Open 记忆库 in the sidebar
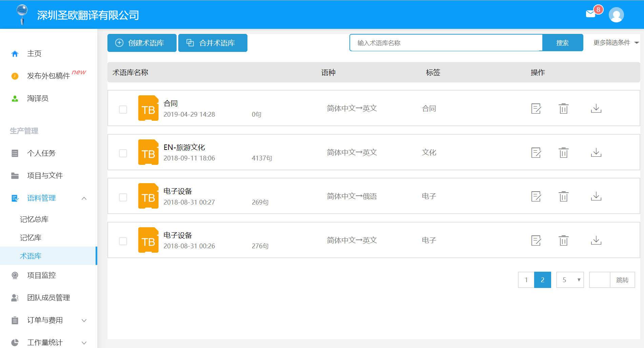Screen dimensions: 644x348 [31, 238]
